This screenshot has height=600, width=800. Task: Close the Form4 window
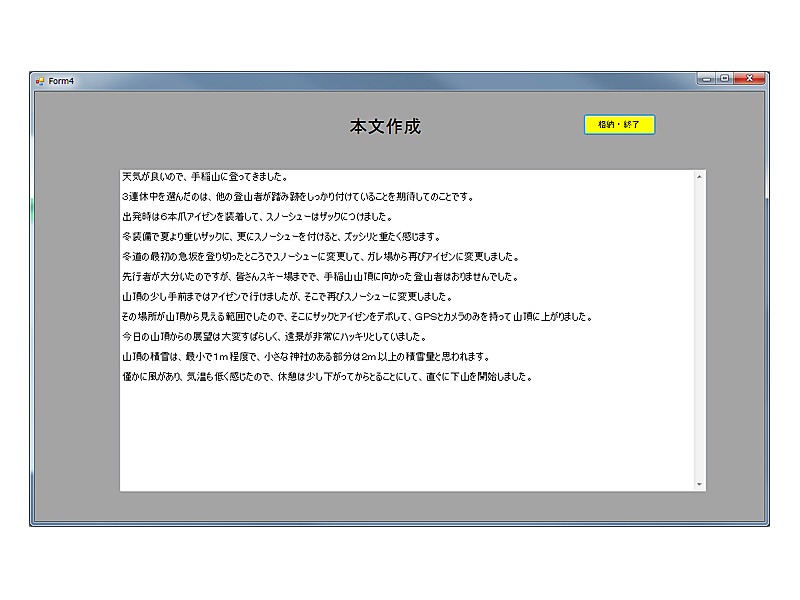tap(750, 78)
